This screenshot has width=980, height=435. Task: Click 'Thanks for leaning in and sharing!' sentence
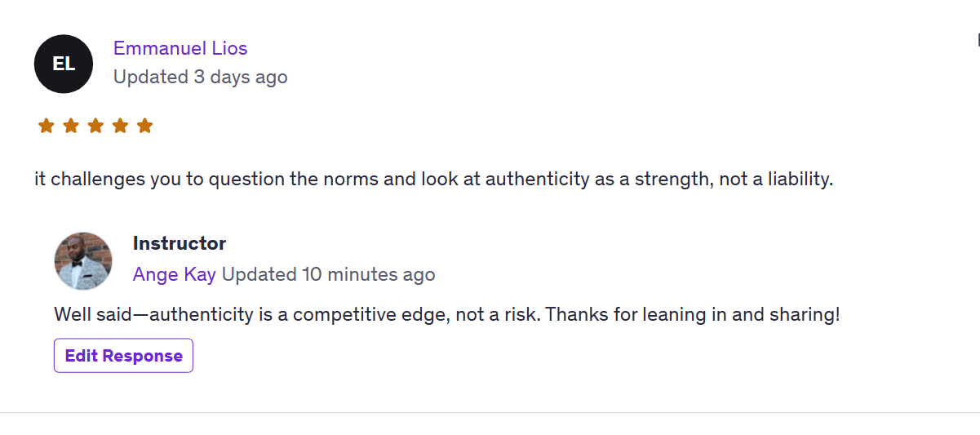[x=693, y=314]
